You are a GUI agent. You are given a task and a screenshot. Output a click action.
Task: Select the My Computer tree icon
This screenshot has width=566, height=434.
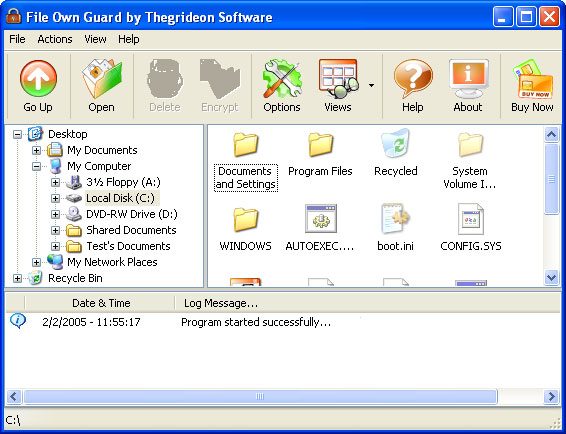click(x=55, y=166)
